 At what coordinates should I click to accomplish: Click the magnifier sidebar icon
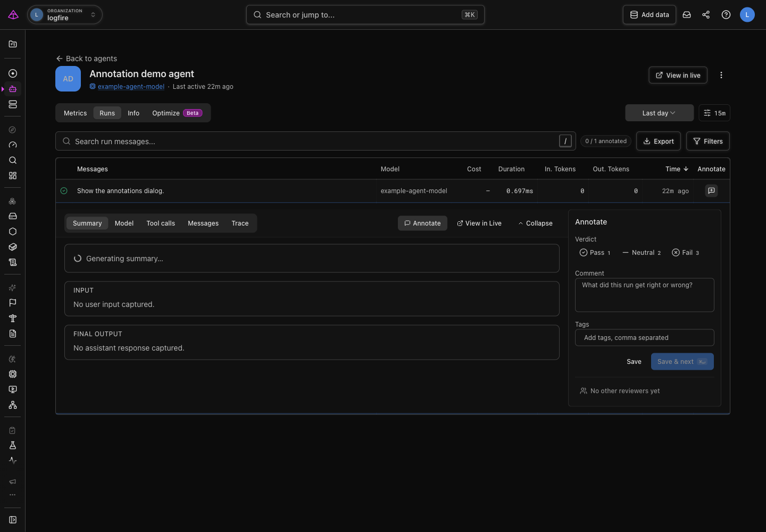(13, 160)
